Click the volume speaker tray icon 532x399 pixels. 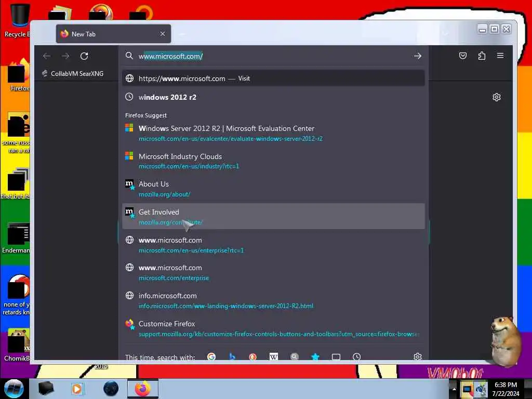tap(481, 389)
